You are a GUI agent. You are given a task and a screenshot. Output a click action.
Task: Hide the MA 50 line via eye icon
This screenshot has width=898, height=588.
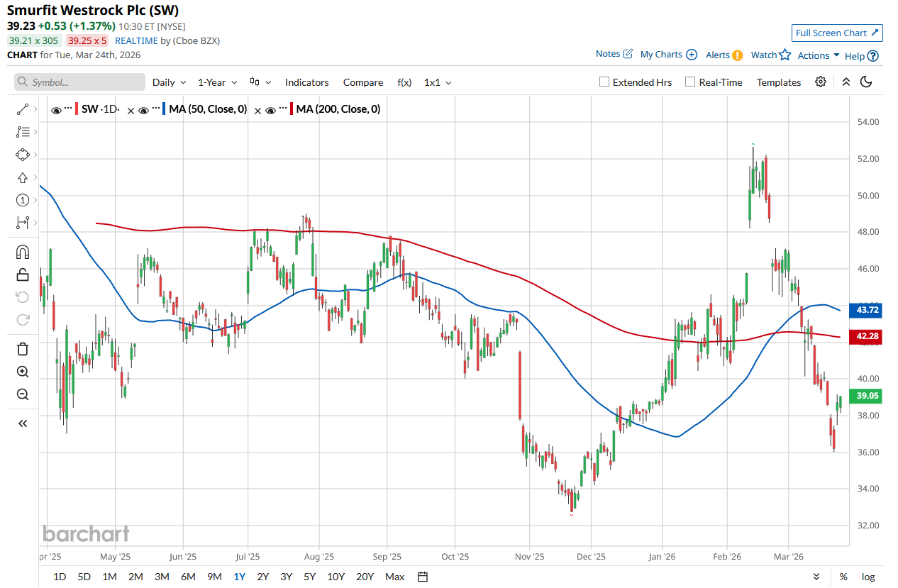pyautogui.click(x=143, y=110)
